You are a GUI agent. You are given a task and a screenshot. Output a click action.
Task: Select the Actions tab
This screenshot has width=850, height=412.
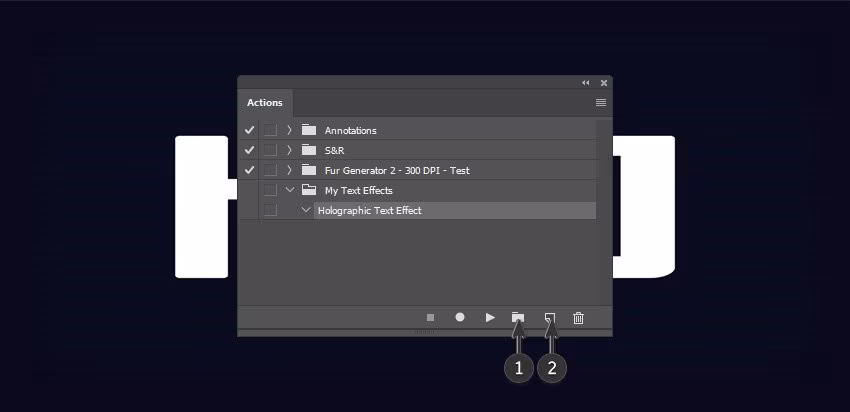[265, 102]
